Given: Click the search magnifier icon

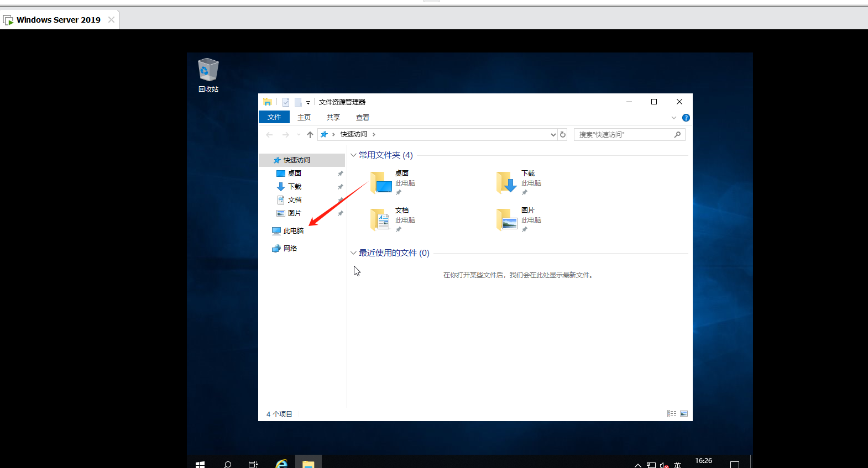Looking at the screenshot, I should (x=678, y=135).
